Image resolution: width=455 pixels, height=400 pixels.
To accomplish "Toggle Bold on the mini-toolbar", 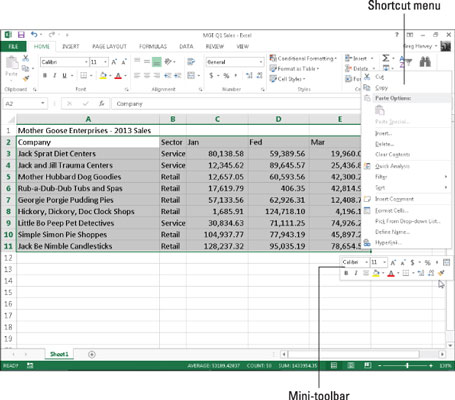I will 346,273.
